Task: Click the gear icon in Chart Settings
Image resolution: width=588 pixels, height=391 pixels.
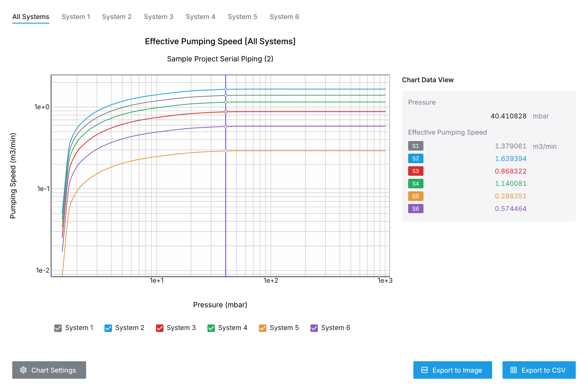Action: (x=23, y=370)
